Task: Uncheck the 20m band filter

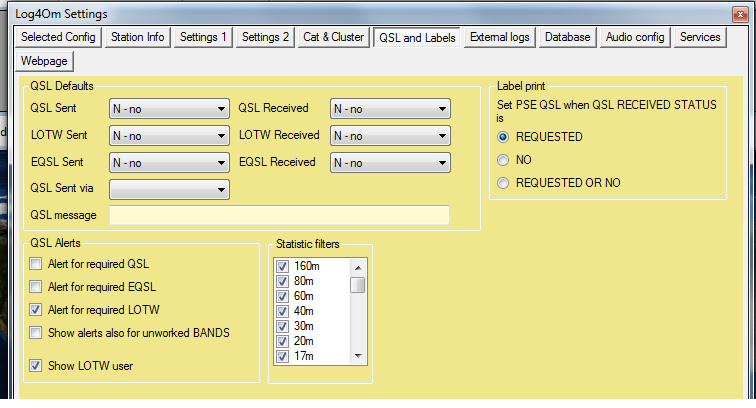Action: 283,341
